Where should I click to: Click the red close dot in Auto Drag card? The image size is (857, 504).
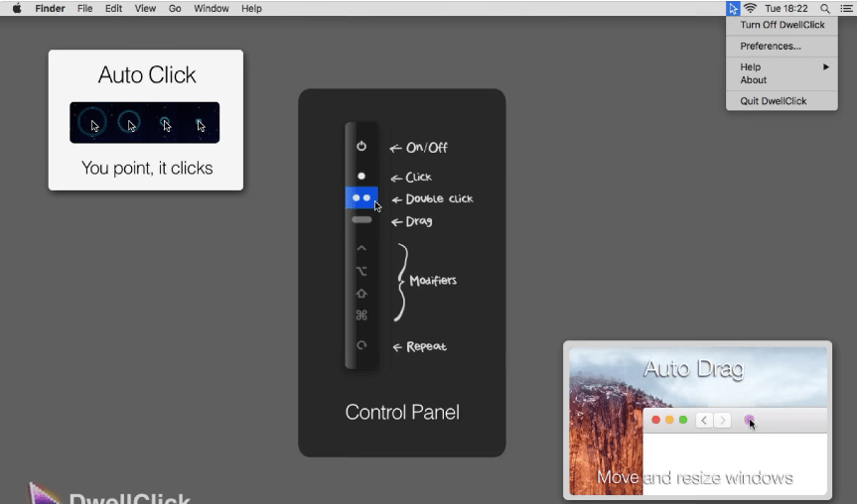pyautogui.click(x=655, y=420)
